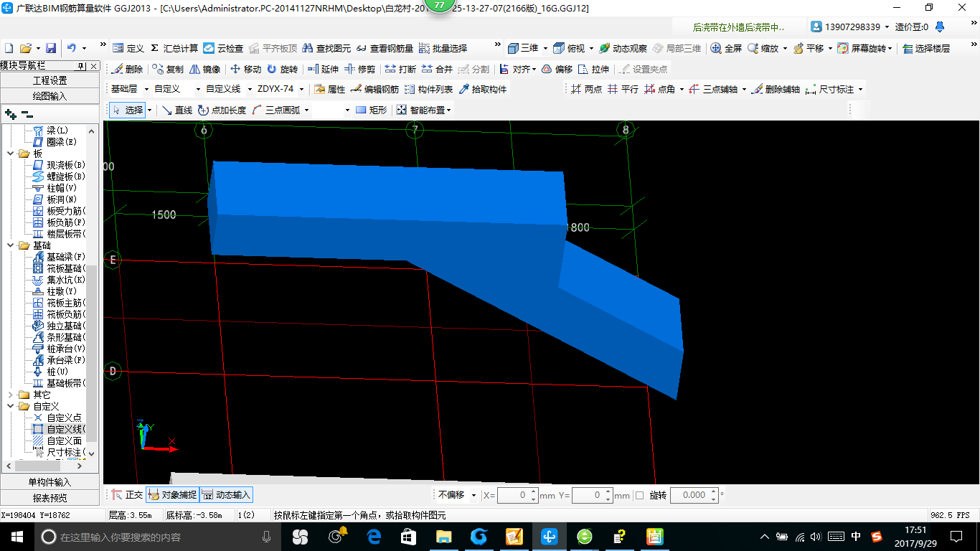
Task: Check the 旋转 rotation checkbox
Action: click(639, 495)
